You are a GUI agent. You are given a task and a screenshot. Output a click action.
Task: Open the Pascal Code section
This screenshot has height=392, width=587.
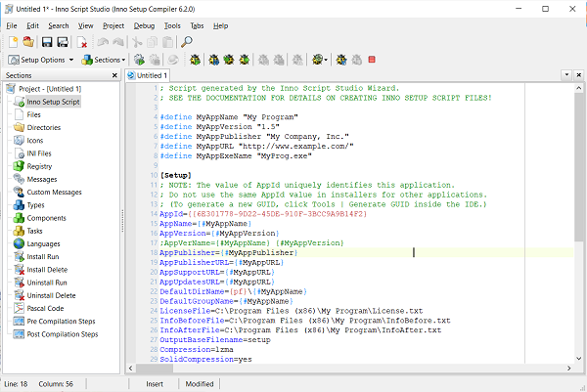(45, 309)
